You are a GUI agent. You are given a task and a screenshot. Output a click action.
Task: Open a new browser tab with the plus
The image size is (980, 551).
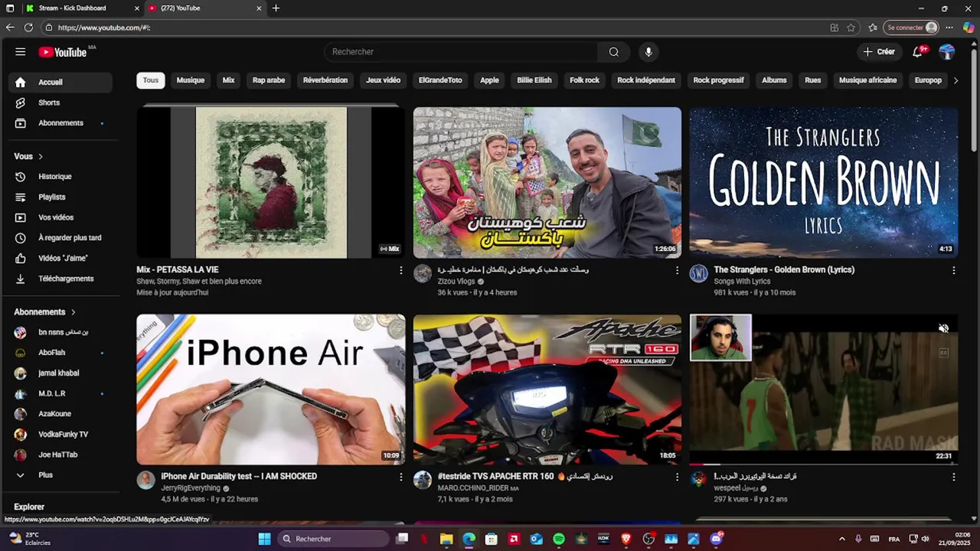point(276,8)
